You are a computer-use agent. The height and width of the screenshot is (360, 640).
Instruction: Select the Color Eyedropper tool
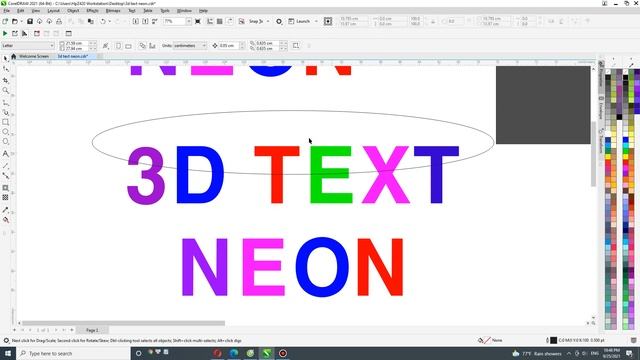[6, 210]
